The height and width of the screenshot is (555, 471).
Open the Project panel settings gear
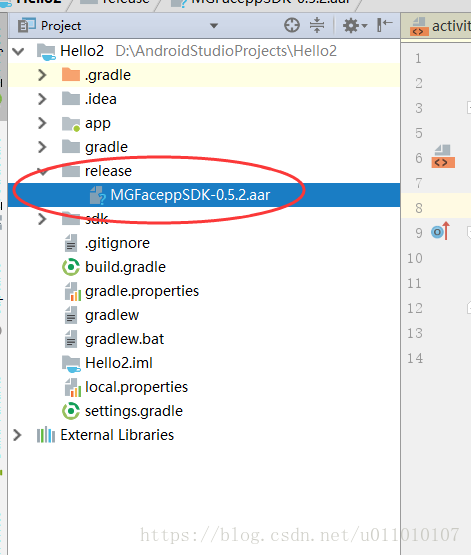[355, 26]
